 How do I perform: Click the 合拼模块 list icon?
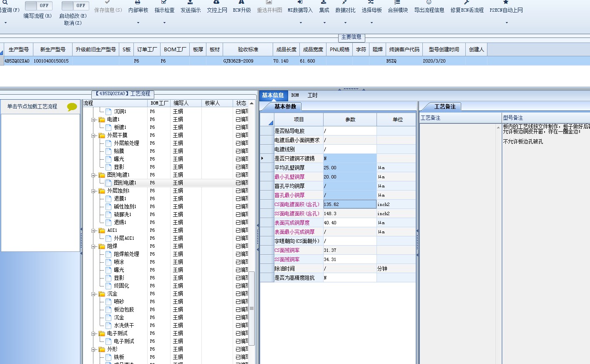pos(397,2)
